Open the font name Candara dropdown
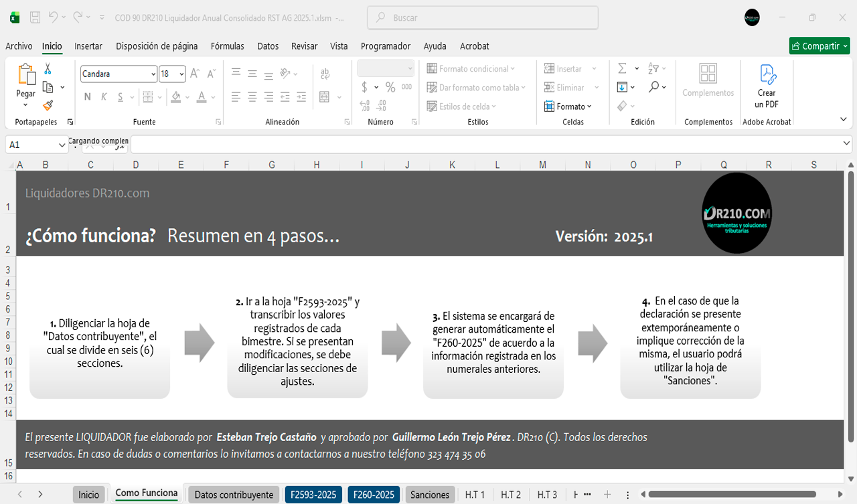857x504 pixels. [x=153, y=74]
